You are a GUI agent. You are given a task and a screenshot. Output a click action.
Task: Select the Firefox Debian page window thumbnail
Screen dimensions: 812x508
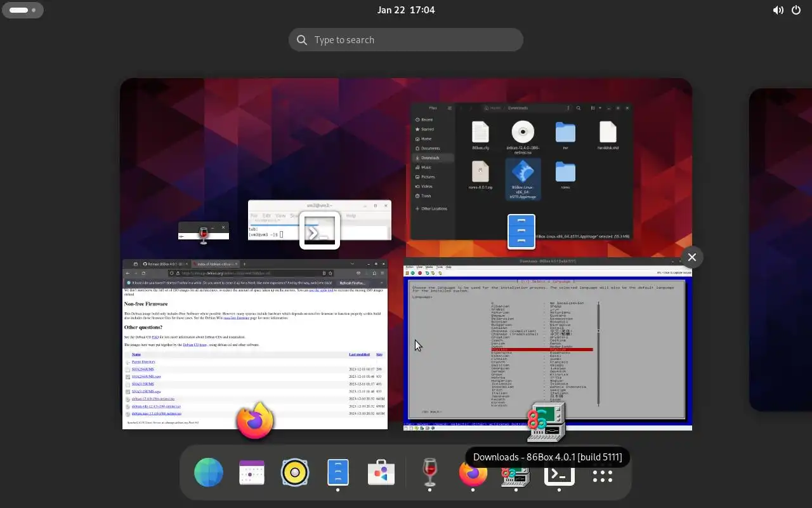click(255, 344)
